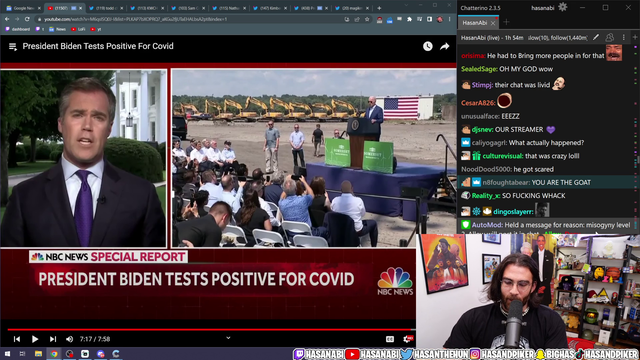Open the News bookmark
This screenshot has width=640, height=360.
click(57, 29)
